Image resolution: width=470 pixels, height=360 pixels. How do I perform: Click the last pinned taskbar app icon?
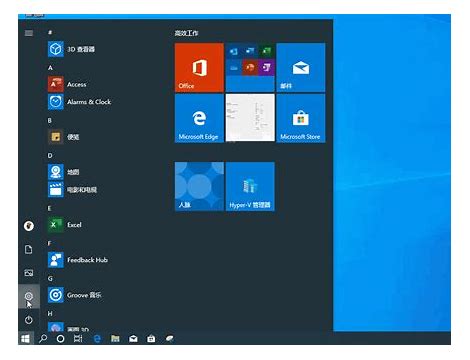click(169, 339)
